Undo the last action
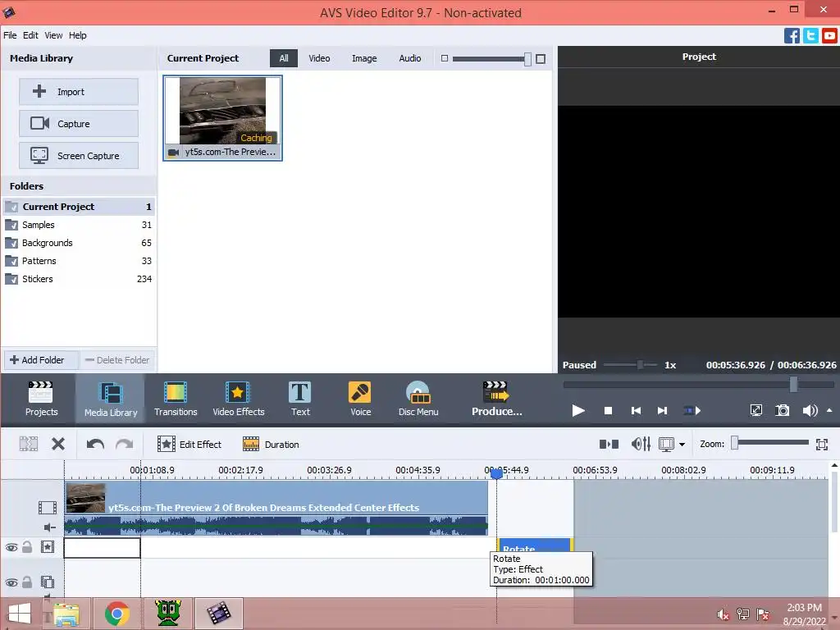 (x=95, y=444)
